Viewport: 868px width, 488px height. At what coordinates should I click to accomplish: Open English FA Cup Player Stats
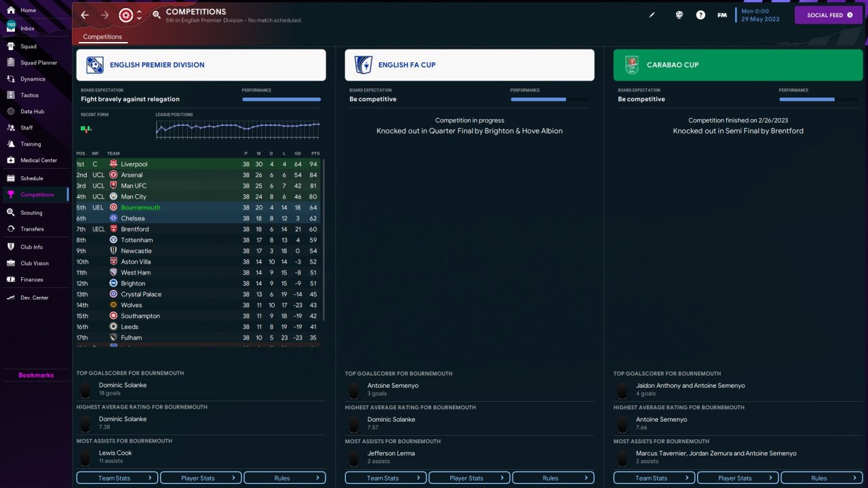point(469,478)
